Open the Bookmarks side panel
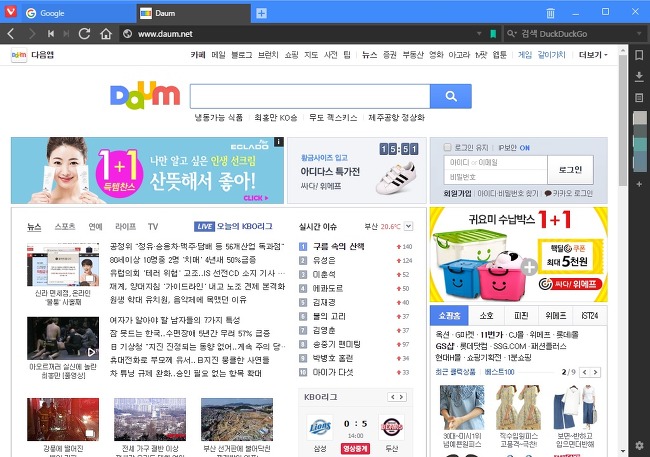Viewport: 650px width, 457px height. pos(639,55)
